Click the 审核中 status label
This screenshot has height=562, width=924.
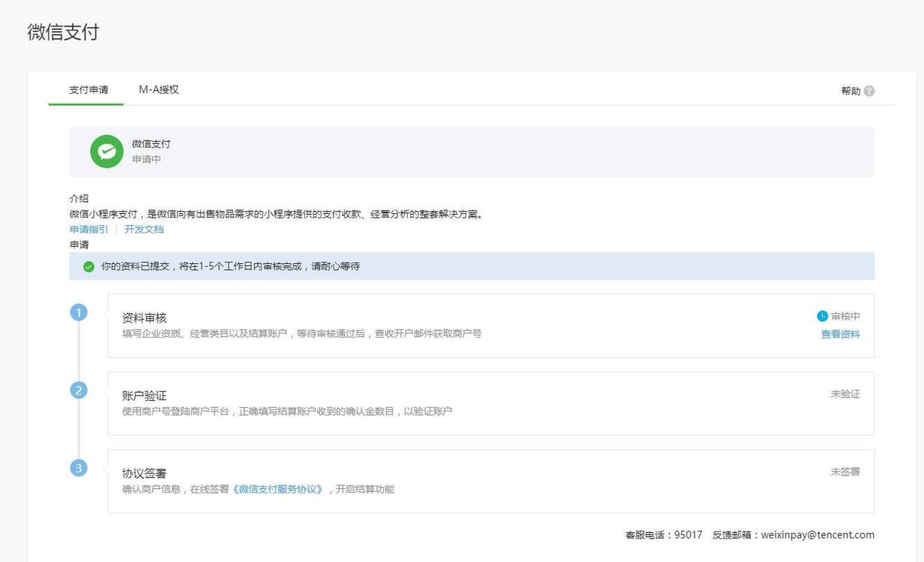[x=846, y=316]
